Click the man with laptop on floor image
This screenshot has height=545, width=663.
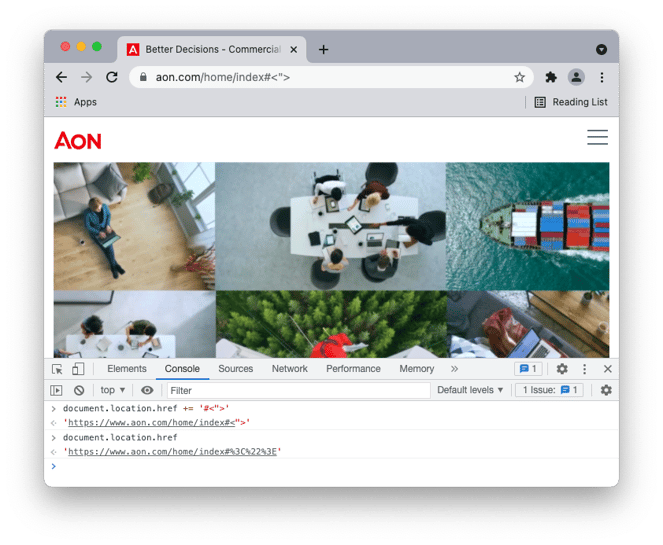pos(134,226)
